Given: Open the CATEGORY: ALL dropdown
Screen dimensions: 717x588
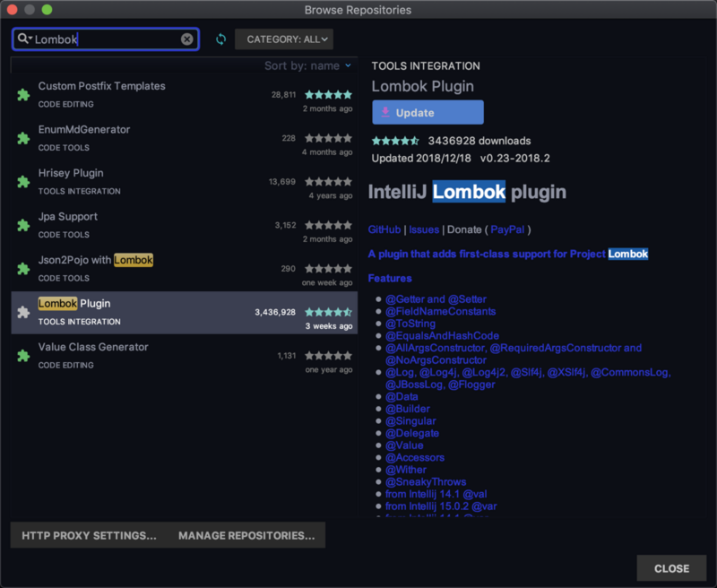Looking at the screenshot, I should point(284,39).
